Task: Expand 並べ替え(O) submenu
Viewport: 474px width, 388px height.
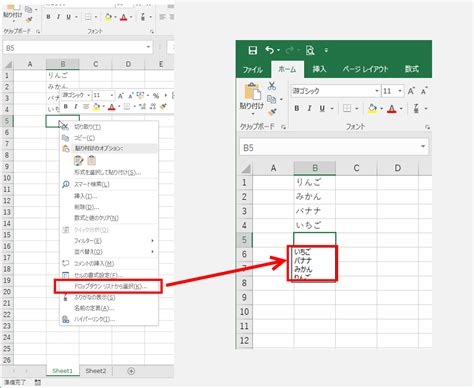Action: pos(88,252)
